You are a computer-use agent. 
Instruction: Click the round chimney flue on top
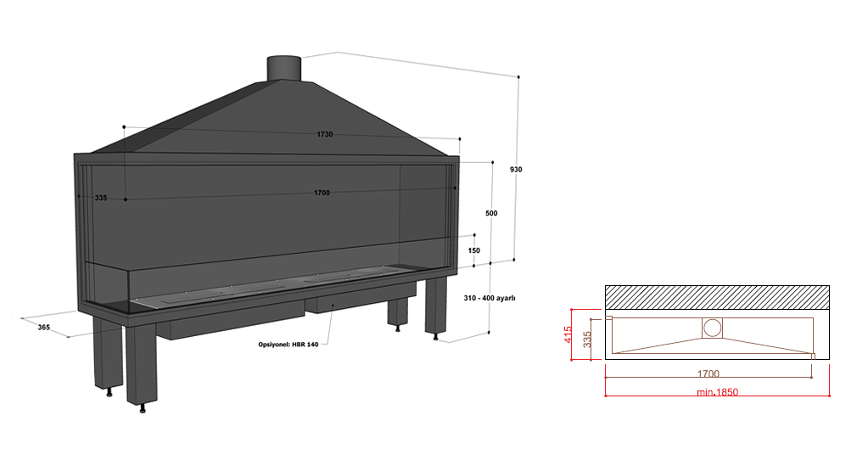click(284, 69)
